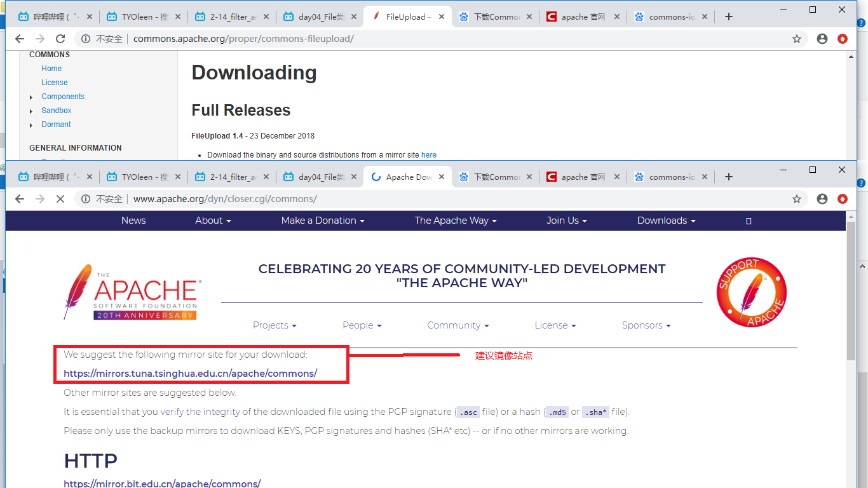Image resolution: width=868 pixels, height=488 pixels.
Task: Open the mirror.bit.edu.cn HTTP mirror link
Action: click(162, 484)
